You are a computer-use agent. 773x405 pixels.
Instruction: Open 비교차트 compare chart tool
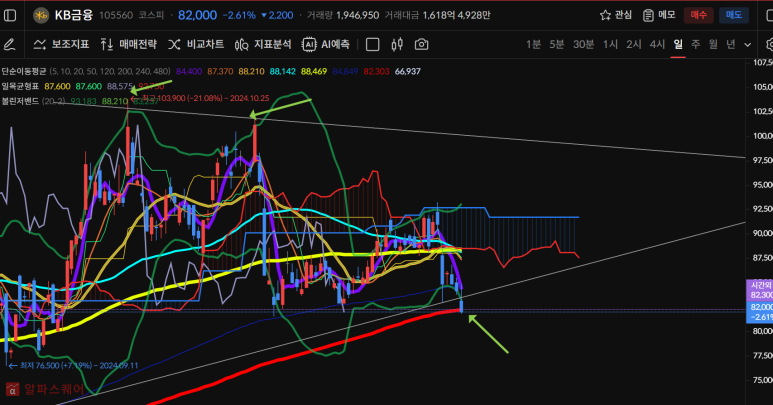point(196,44)
